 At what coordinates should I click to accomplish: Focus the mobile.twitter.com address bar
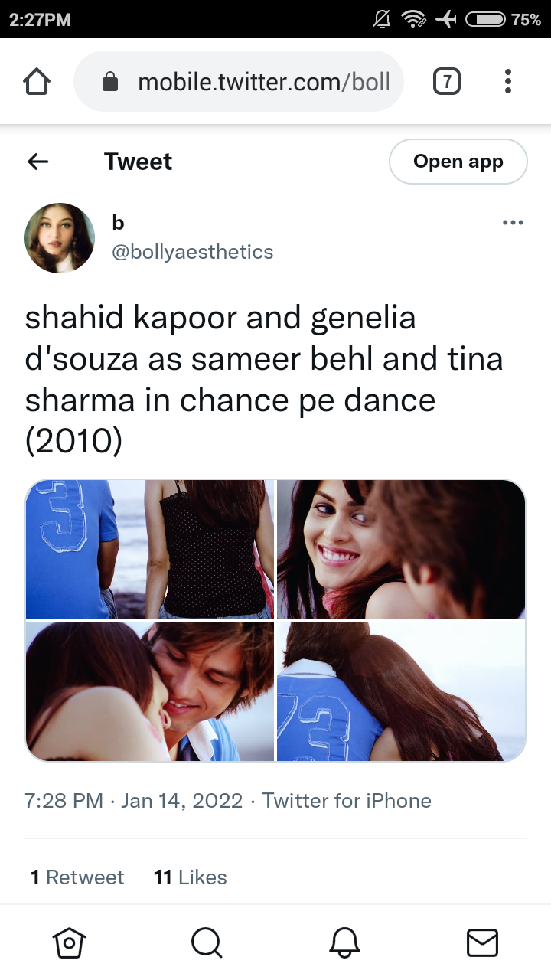(238, 81)
